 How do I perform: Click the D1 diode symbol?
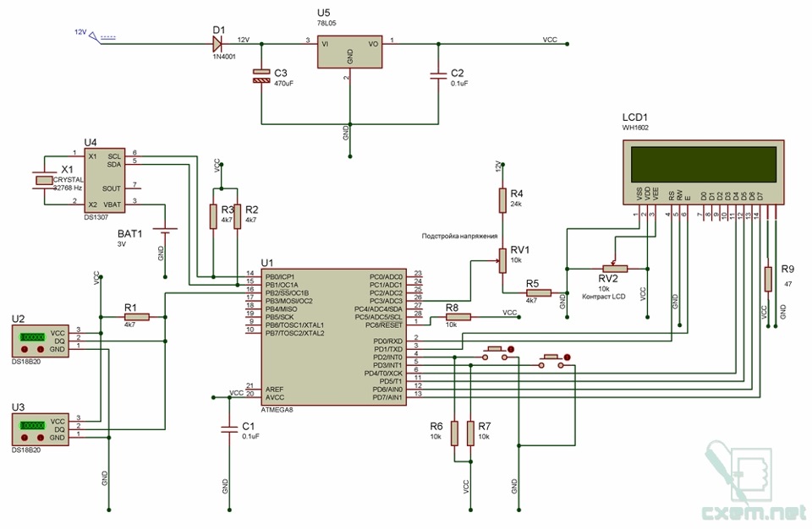tap(218, 43)
